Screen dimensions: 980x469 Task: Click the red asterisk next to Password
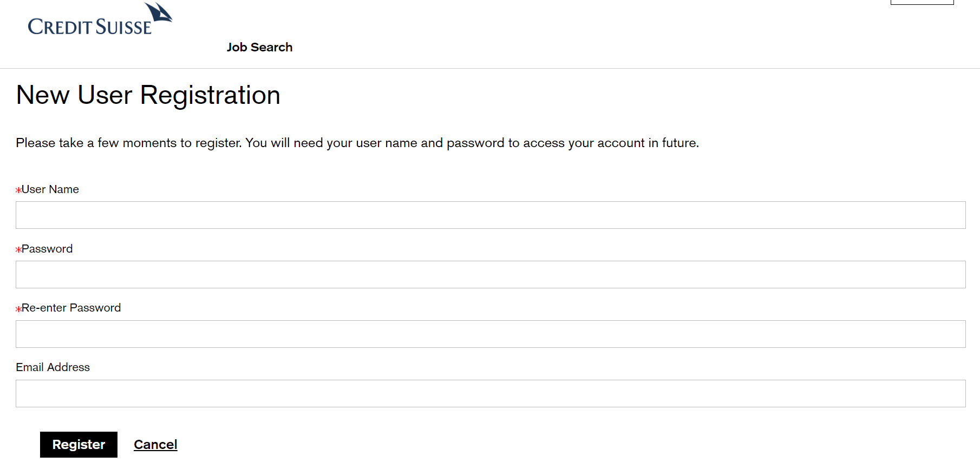click(18, 249)
